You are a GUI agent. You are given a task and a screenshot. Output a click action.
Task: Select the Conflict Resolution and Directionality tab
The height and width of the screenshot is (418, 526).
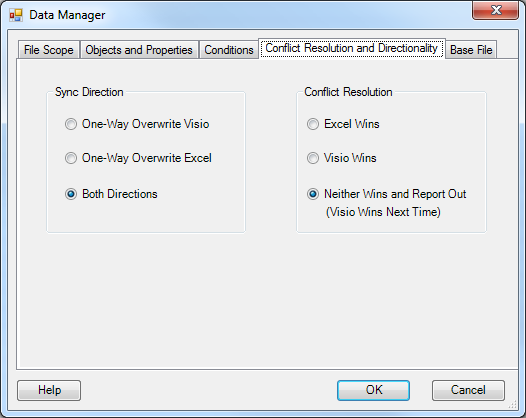click(x=352, y=48)
